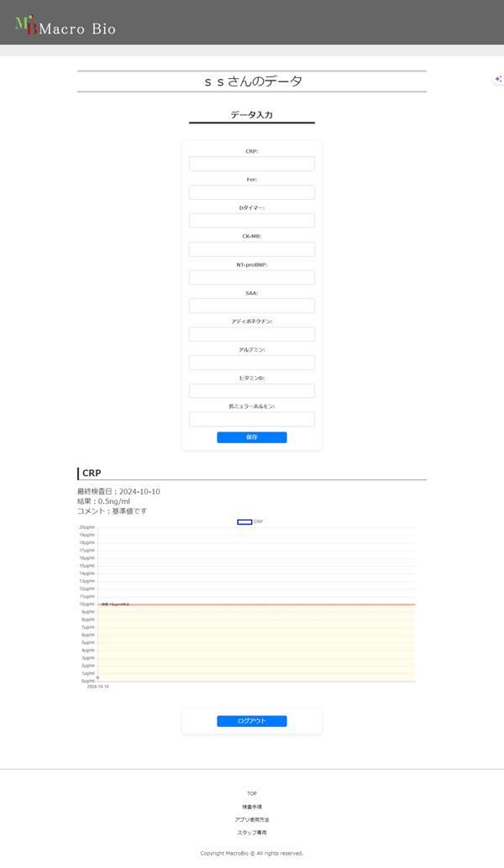Click the Macro Bio logo

[x=66, y=25]
